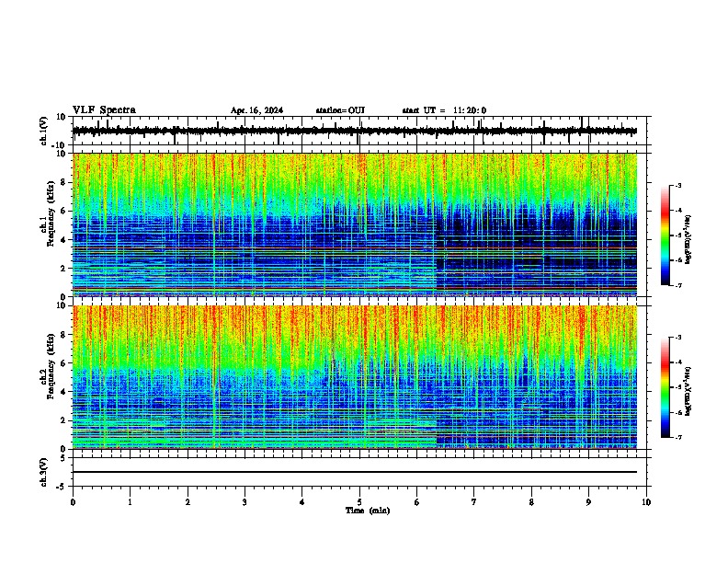Click the "-3" label on ch.2 color scale
The width and height of the screenshot is (728, 563).
coord(677,338)
